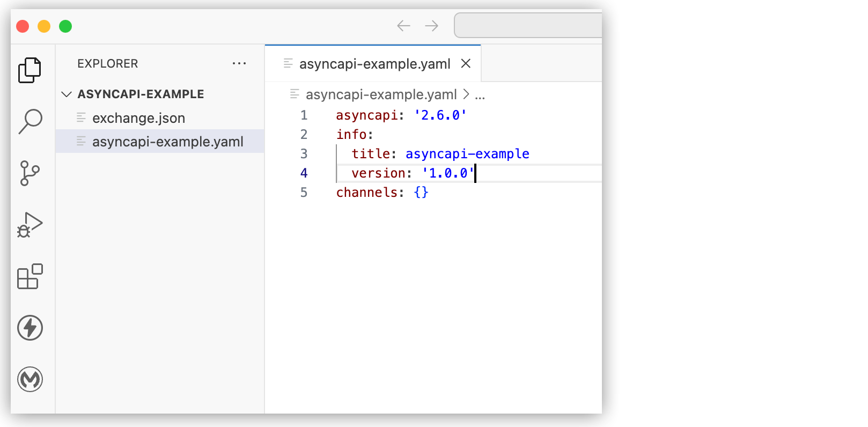The image size is (868, 427).
Task: Click asyncapi-example.yaml in the breadcrumb
Action: coord(381,94)
